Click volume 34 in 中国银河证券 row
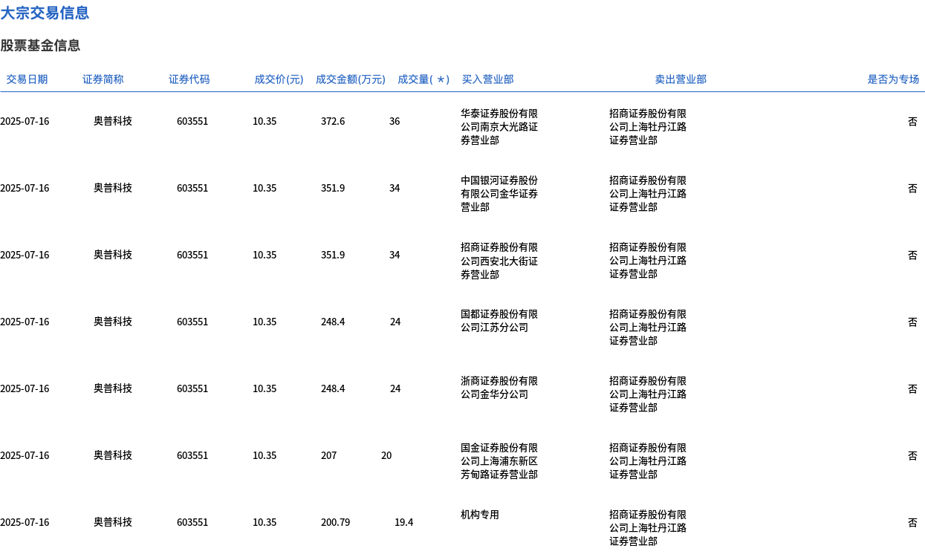The width and height of the screenshot is (925, 560). point(395,188)
